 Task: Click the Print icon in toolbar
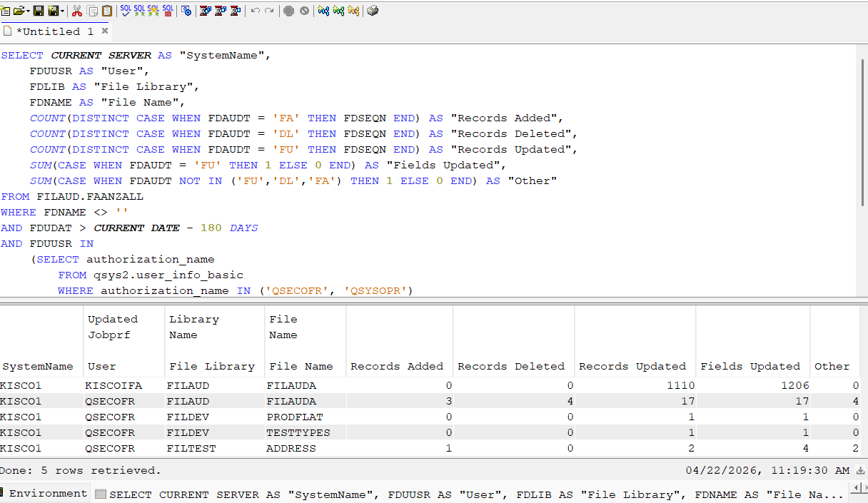[x=373, y=11]
